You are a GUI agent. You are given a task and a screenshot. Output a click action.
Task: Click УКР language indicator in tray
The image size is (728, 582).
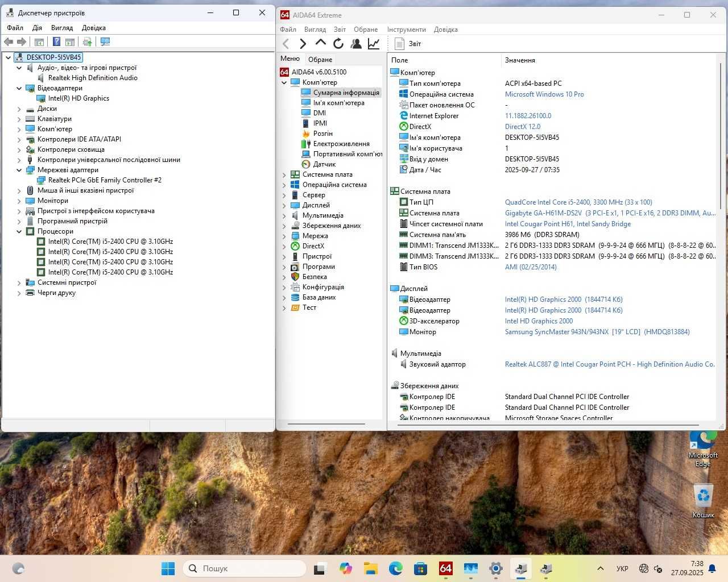[x=622, y=568]
